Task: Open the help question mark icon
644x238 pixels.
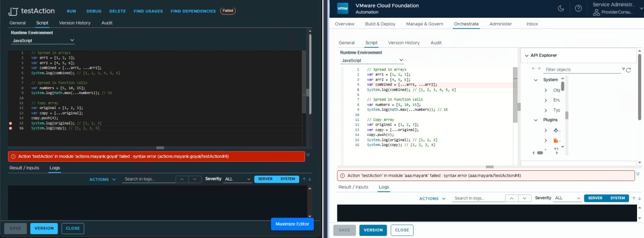Action: click(578, 9)
